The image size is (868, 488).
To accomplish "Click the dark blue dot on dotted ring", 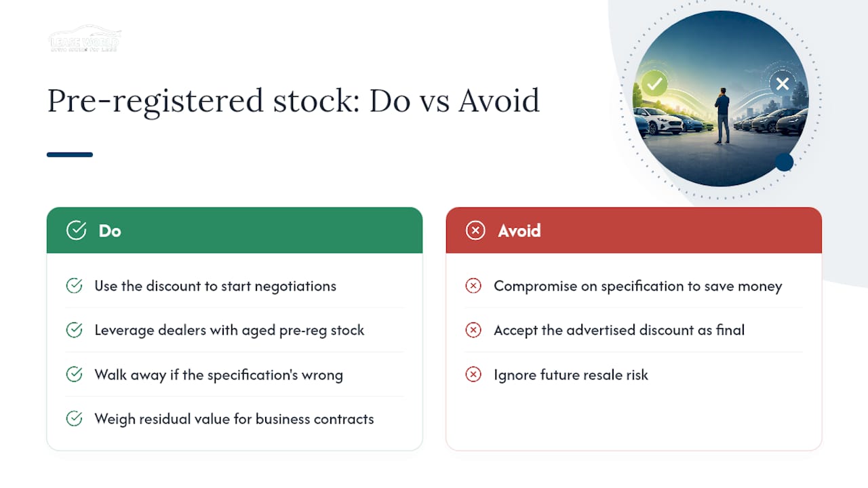I will pos(784,162).
